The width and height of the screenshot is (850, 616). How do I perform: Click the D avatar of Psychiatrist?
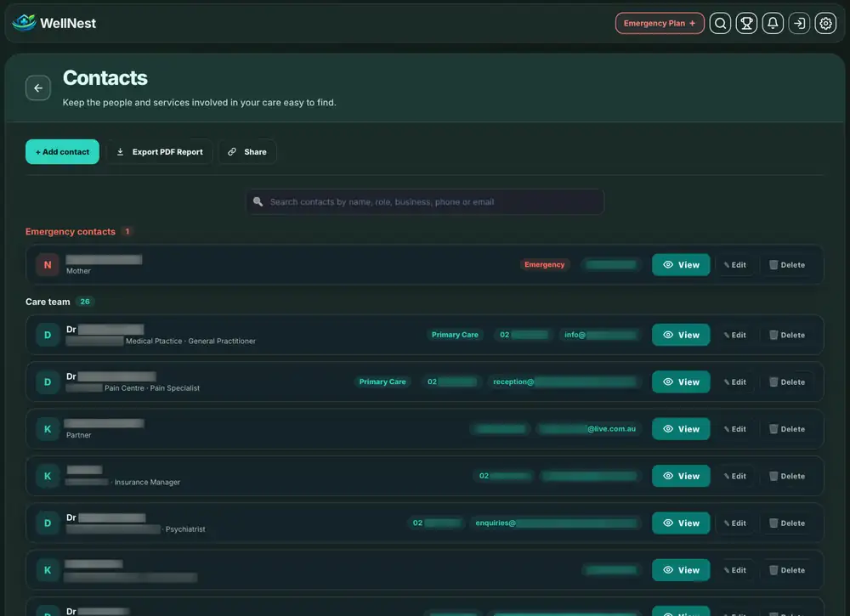tap(48, 523)
